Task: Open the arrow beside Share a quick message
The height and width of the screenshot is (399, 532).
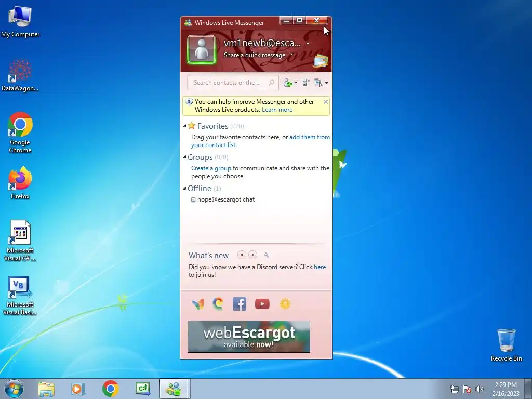Action: click(291, 54)
